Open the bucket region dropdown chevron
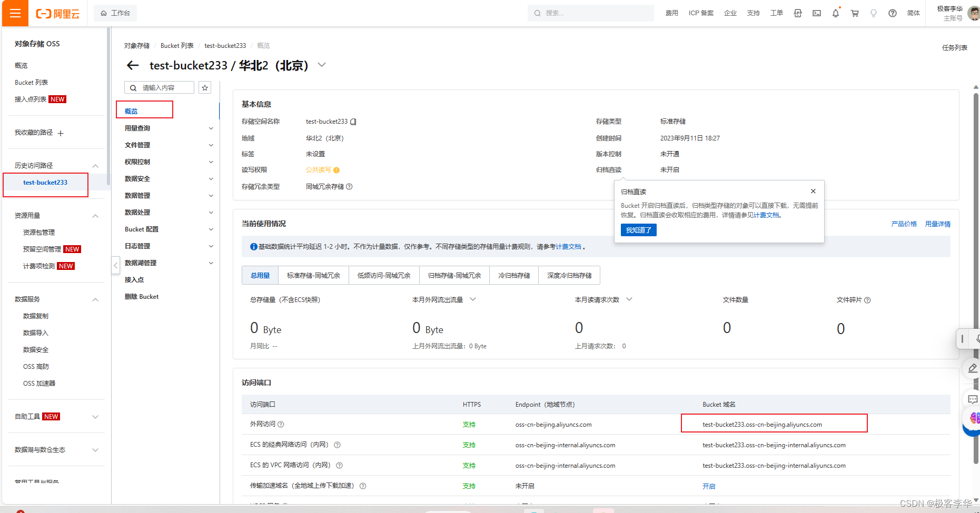Viewport: 980px width, 513px height. coord(322,65)
